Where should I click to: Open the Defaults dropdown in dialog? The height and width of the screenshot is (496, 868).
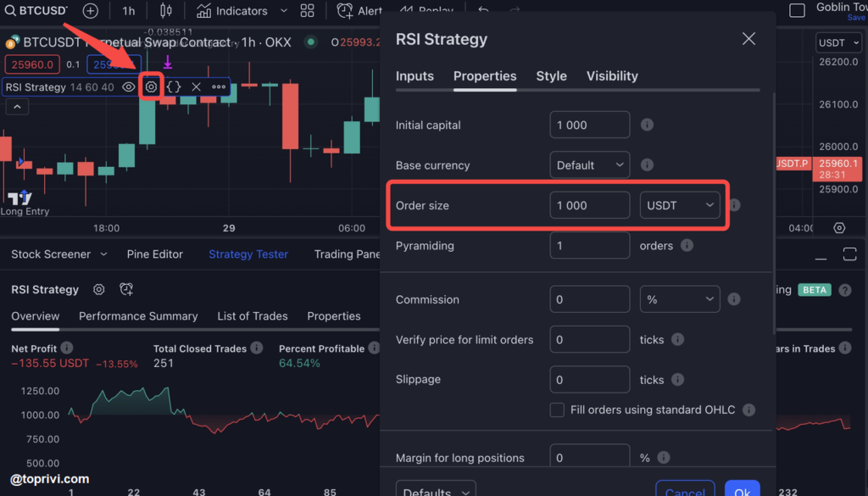click(436, 488)
